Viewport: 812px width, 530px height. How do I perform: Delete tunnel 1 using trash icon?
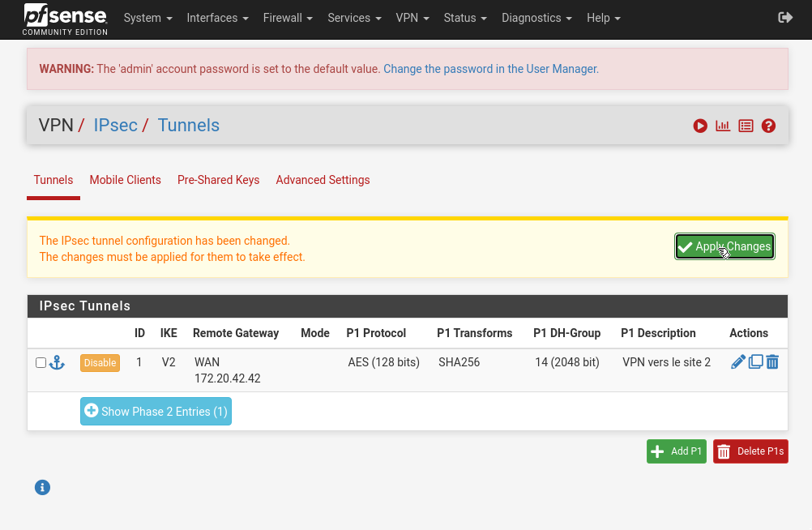coord(772,362)
